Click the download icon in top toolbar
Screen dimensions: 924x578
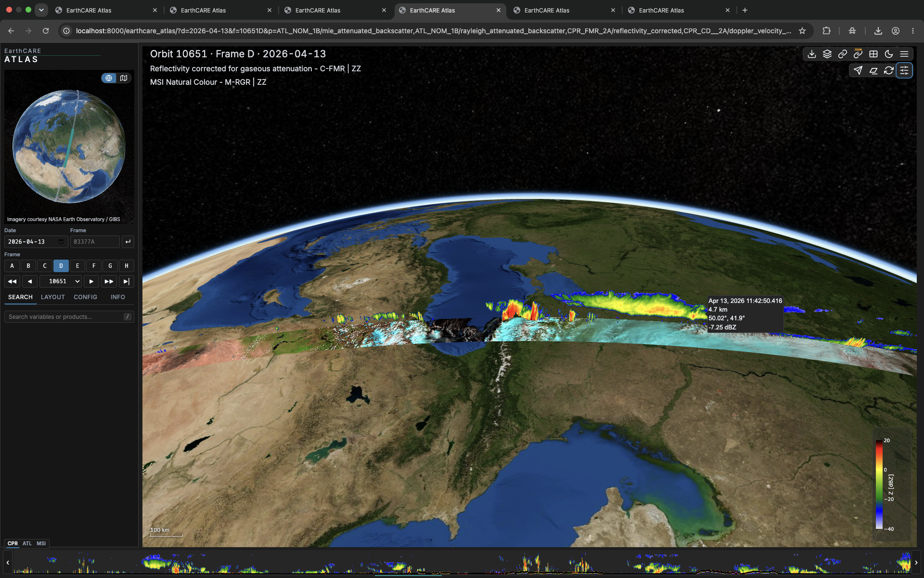(812, 54)
